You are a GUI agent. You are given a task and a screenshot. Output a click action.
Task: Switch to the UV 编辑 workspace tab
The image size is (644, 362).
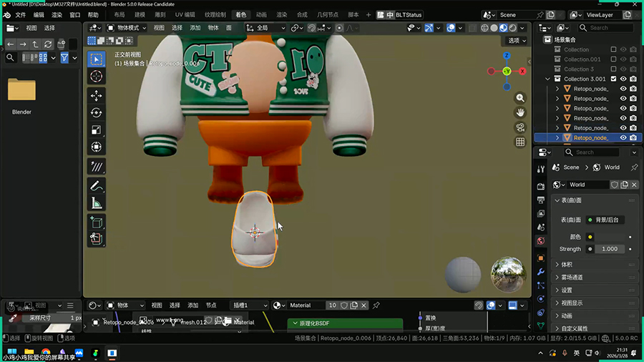pyautogui.click(x=185, y=14)
